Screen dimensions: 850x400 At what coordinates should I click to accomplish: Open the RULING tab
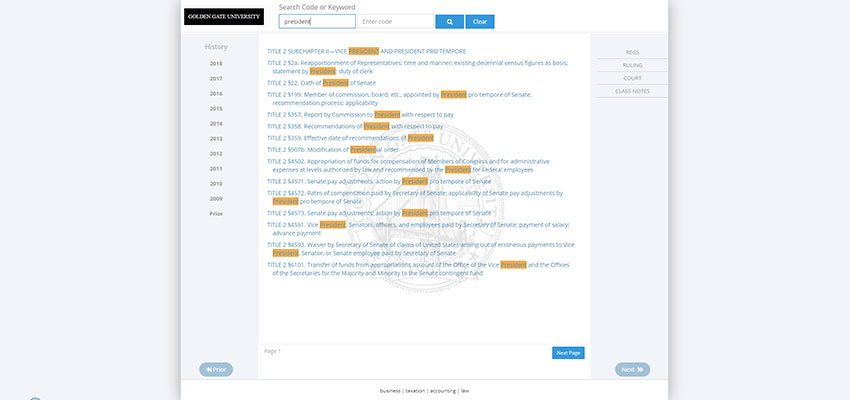[632, 65]
